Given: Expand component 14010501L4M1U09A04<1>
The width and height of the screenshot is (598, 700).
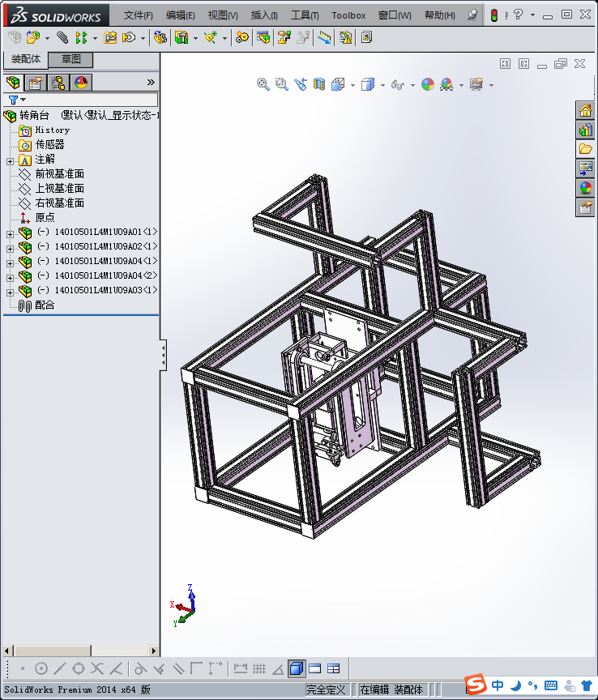Looking at the screenshot, I should [10, 263].
